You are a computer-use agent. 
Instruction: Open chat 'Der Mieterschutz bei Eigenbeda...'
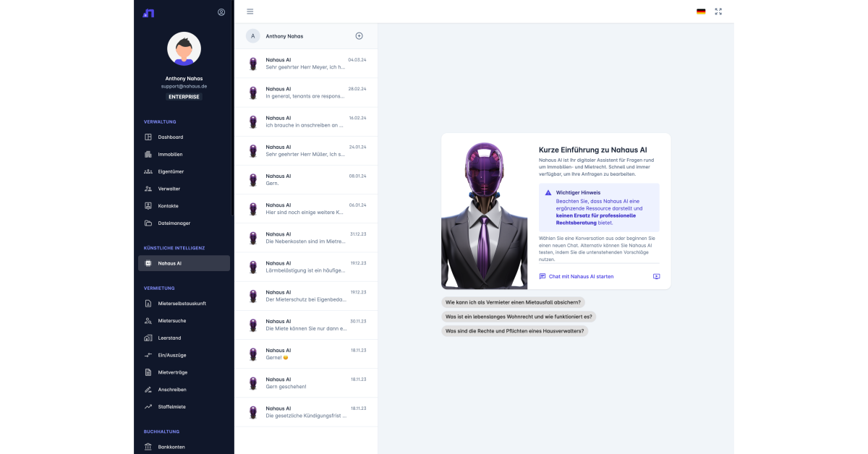coord(306,296)
